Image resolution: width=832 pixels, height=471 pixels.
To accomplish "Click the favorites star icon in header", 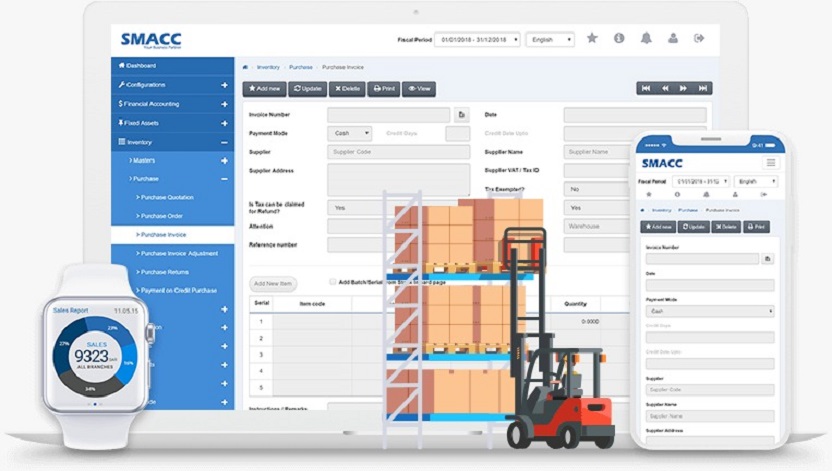I will tap(592, 38).
